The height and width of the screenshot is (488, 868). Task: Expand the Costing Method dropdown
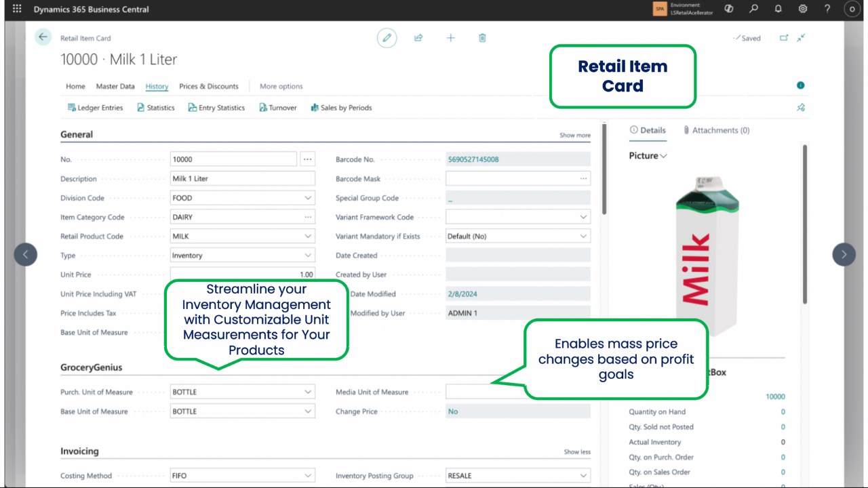[x=308, y=476]
